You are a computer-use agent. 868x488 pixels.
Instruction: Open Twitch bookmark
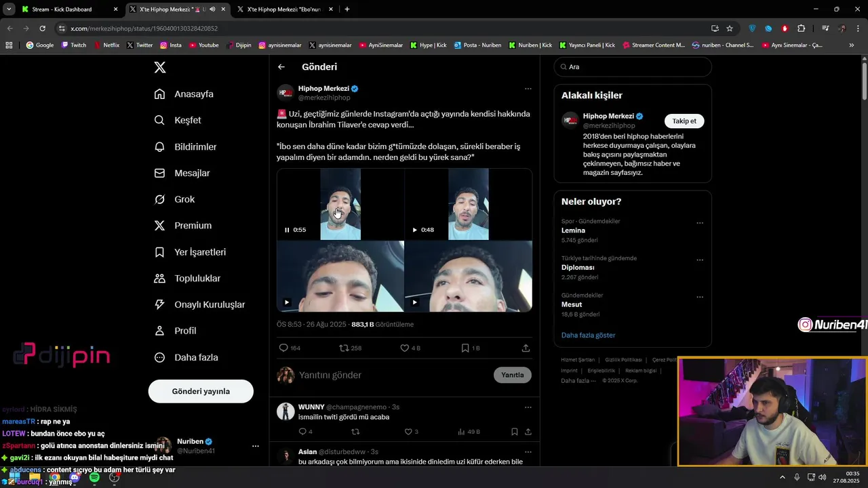(x=74, y=45)
